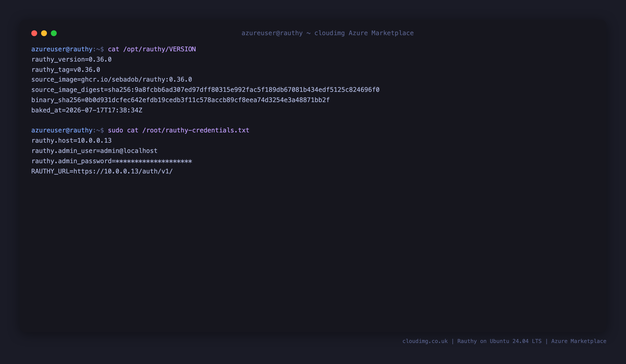
Task: Click the command 'cat /opt/rauthy/VERSION'
Action: pos(152,49)
